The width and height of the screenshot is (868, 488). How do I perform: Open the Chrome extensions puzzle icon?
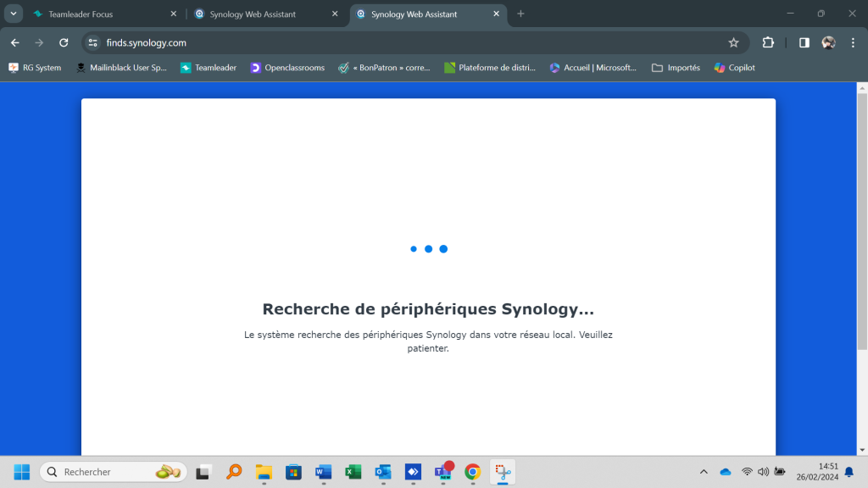click(x=768, y=42)
